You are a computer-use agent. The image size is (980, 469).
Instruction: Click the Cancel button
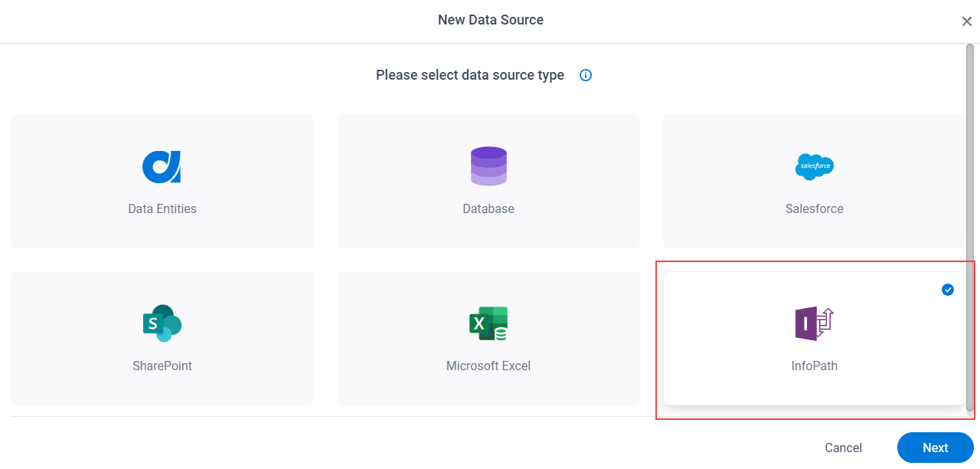pyautogui.click(x=843, y=448)
